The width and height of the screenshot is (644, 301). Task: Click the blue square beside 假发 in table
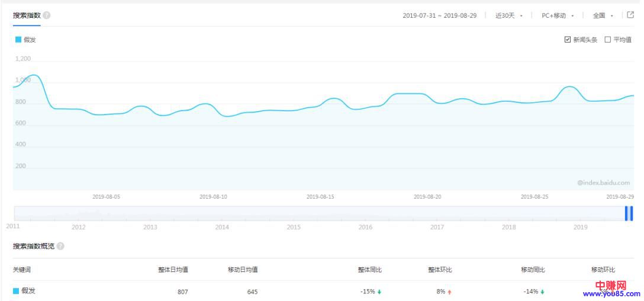click(17, 291)
